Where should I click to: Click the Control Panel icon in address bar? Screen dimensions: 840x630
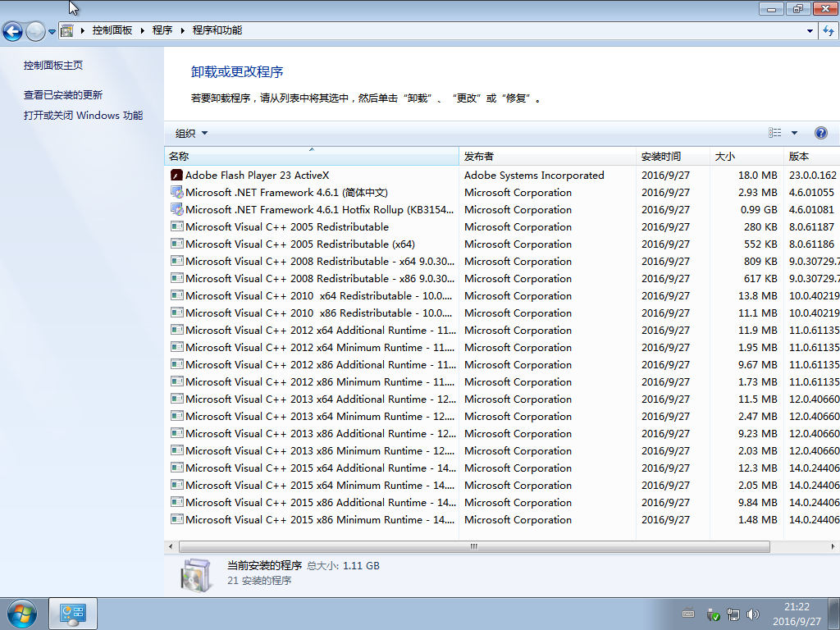(67, 30)
